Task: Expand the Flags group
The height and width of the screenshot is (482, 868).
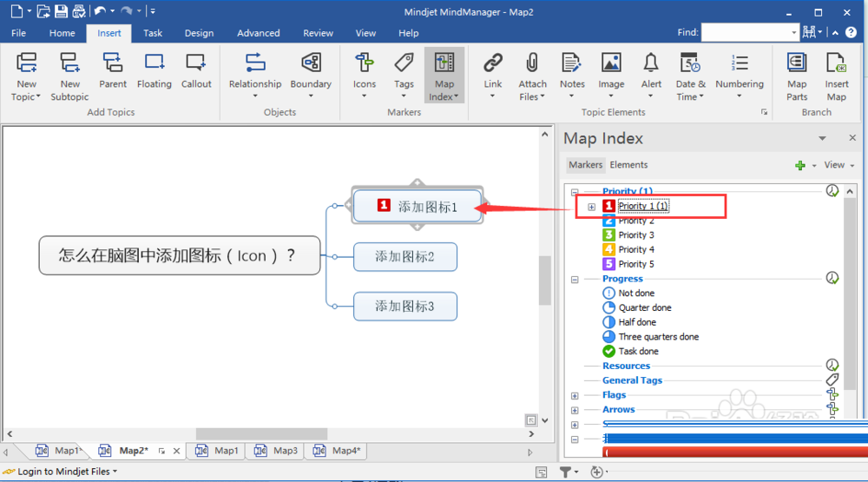Action: [575, 395]
